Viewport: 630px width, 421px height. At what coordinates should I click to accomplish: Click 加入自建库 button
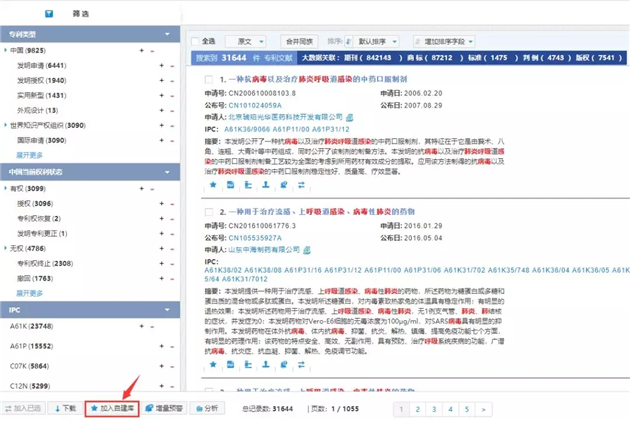pyautogui.click(x=110, y=408)
